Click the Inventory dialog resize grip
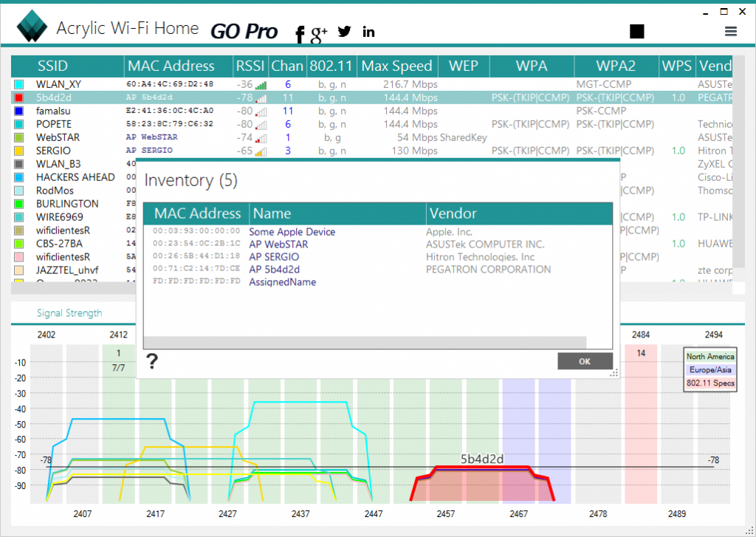The height and width of the screenshot is (537, 756). [614, 373]
